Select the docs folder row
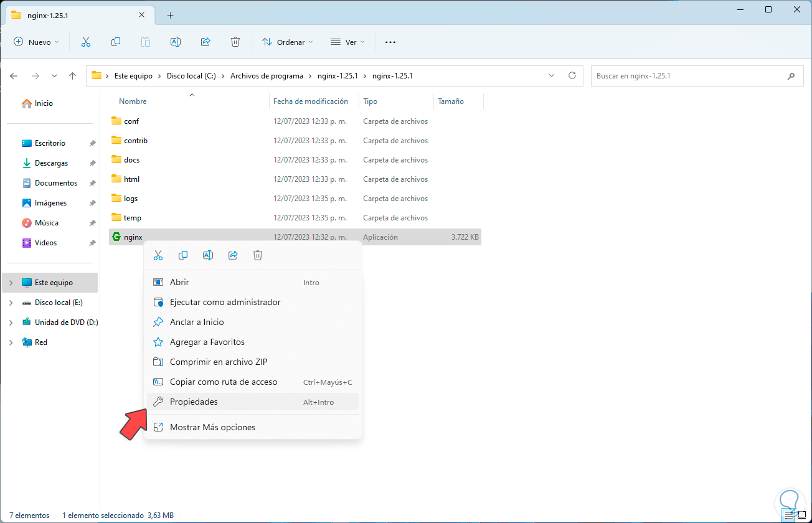The image size is (812, 523). (295, 160)
